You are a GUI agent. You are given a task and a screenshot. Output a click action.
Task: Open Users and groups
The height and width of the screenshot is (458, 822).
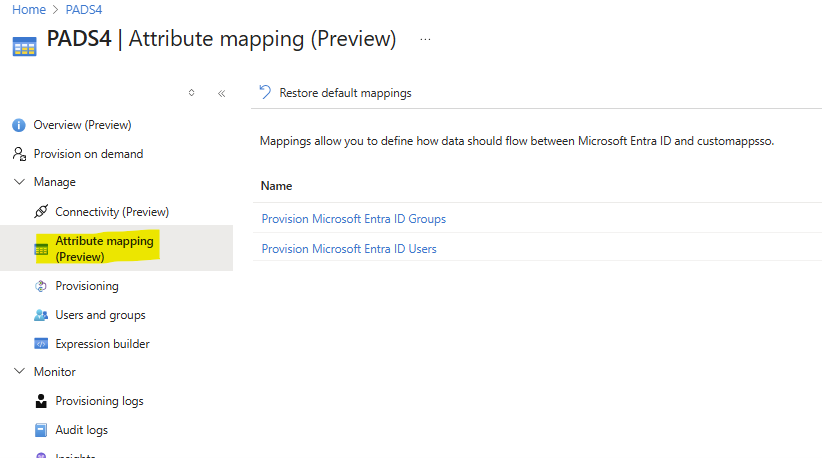pyautogui.click(x=101, y=315)
